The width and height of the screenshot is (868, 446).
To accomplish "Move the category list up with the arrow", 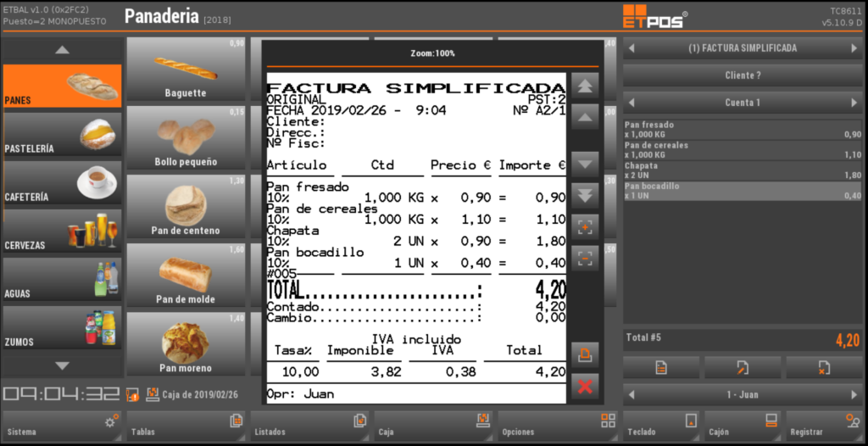I will pyautogui.click(x=62, y=50).
